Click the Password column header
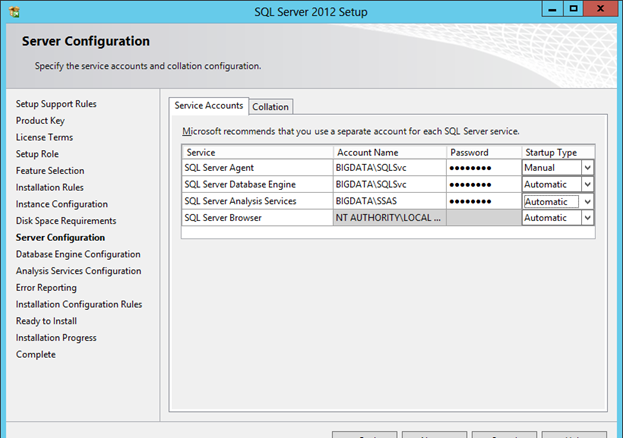Screen dimensions: 623x438 pyautogui.click(x=484, y=153)
